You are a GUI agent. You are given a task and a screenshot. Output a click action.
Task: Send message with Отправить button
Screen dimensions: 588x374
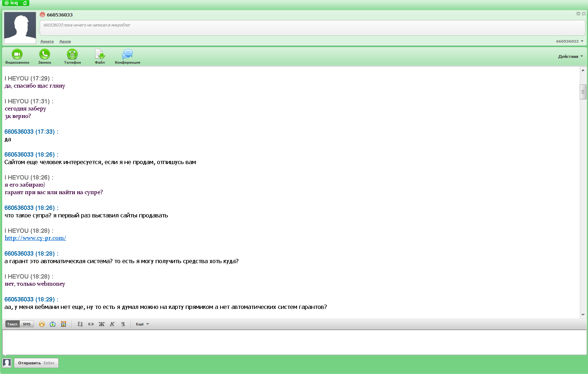[x=36, y=363]
